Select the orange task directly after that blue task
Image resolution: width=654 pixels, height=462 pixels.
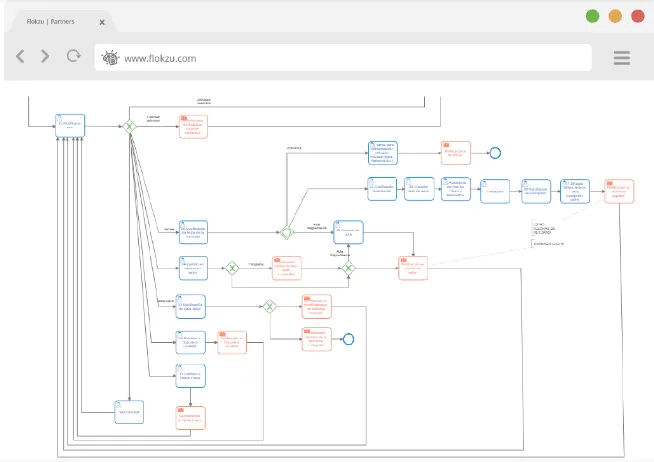(x=232, y=342)
